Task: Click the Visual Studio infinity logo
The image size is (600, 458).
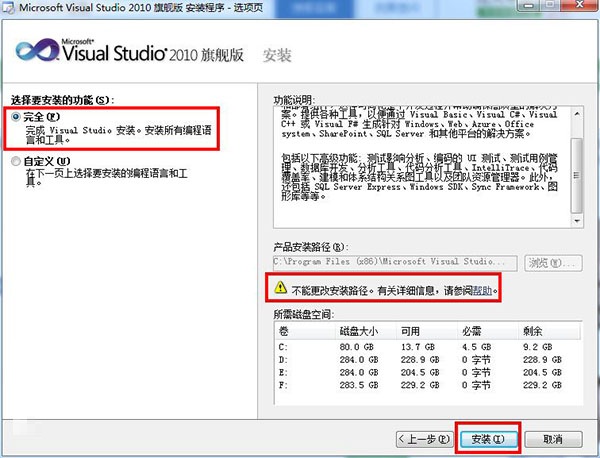Action: (x=38, y=50)
